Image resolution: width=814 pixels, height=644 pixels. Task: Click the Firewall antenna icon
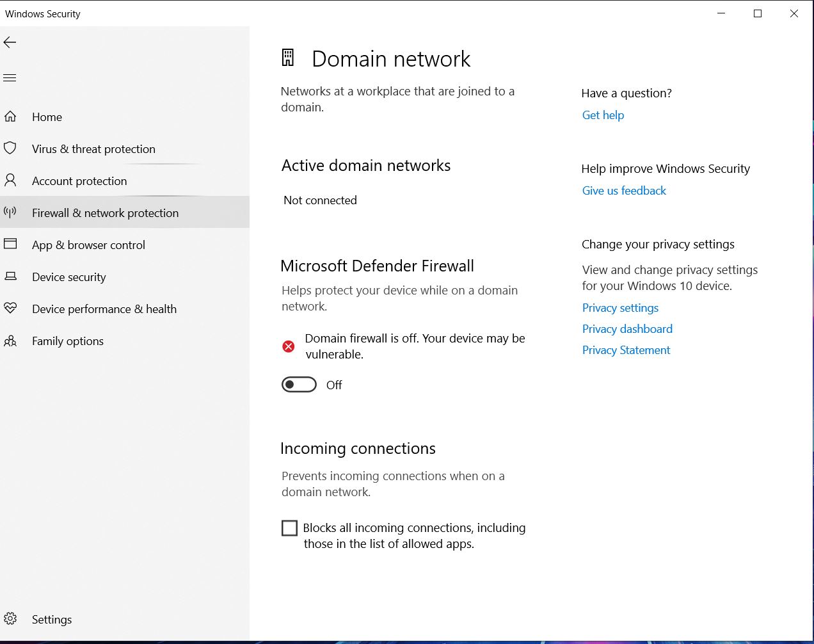(10, 212)
